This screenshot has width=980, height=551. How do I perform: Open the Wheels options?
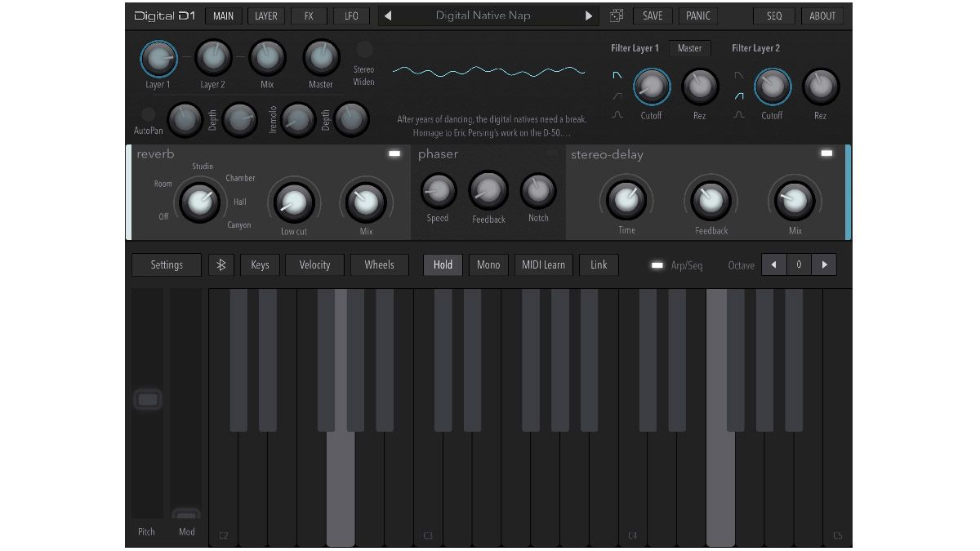379,264
